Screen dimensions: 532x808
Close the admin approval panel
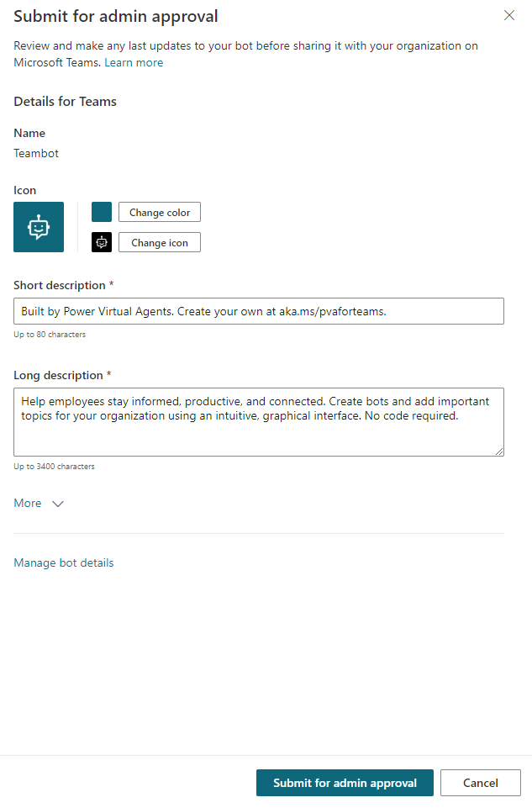509,15
